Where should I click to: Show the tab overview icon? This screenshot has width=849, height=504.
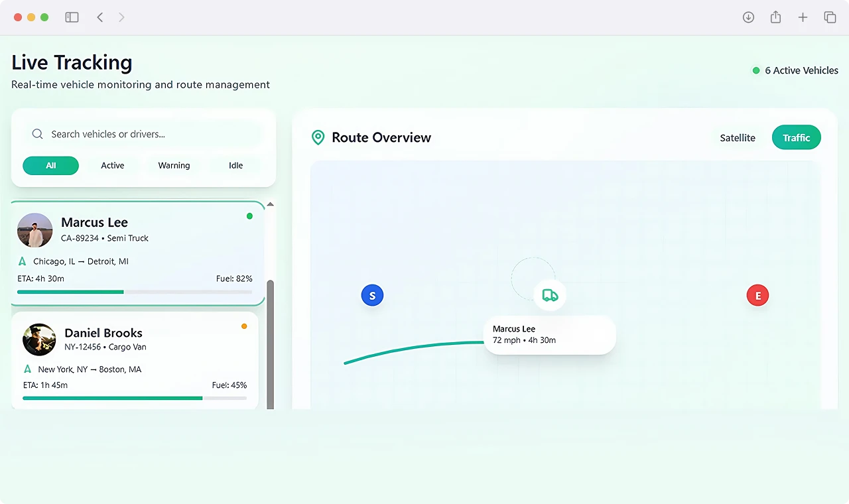pos(830,17)
